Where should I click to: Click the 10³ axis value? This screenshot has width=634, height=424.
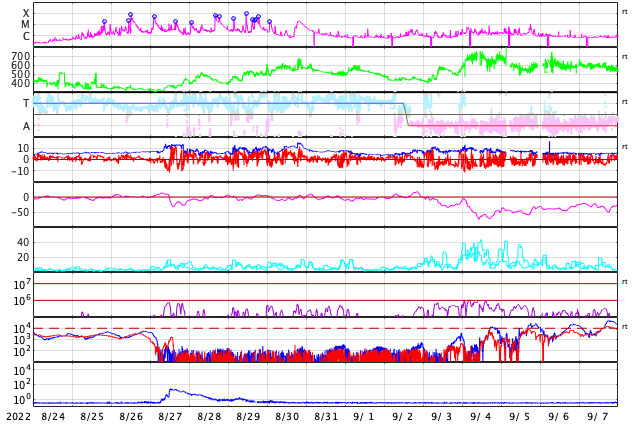23,339
